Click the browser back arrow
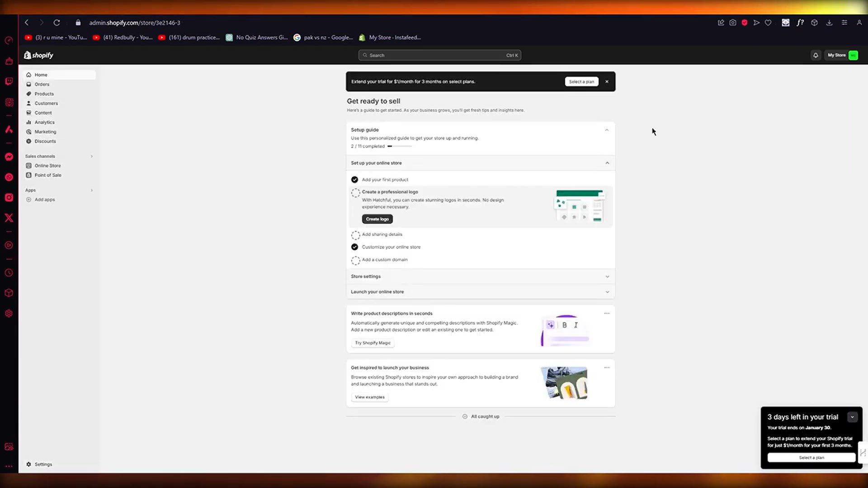 (27, 23)
